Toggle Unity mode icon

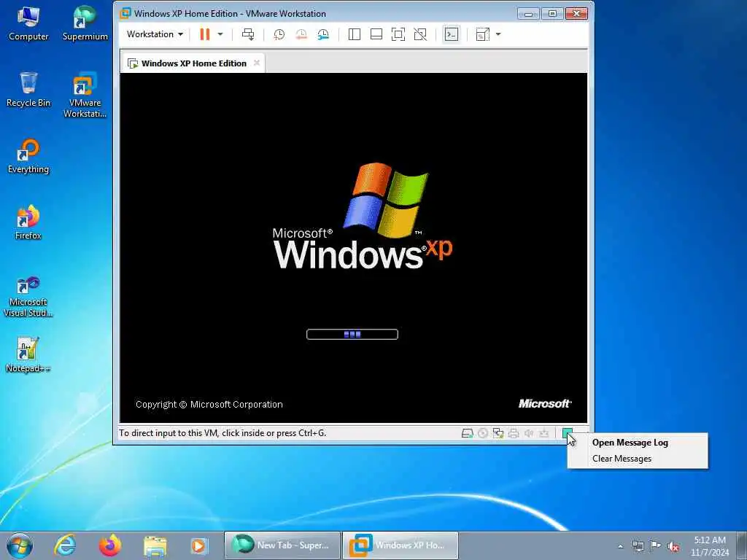pos(420,34)
